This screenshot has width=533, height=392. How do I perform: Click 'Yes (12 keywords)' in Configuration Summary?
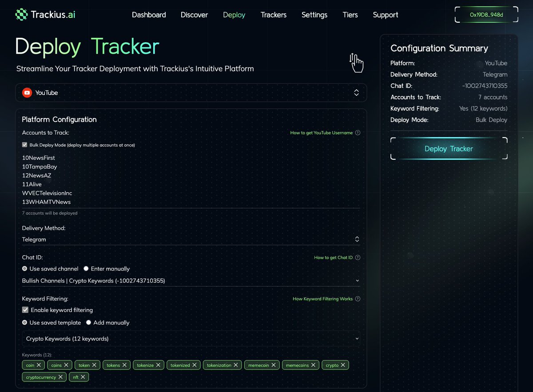[483, 108]
